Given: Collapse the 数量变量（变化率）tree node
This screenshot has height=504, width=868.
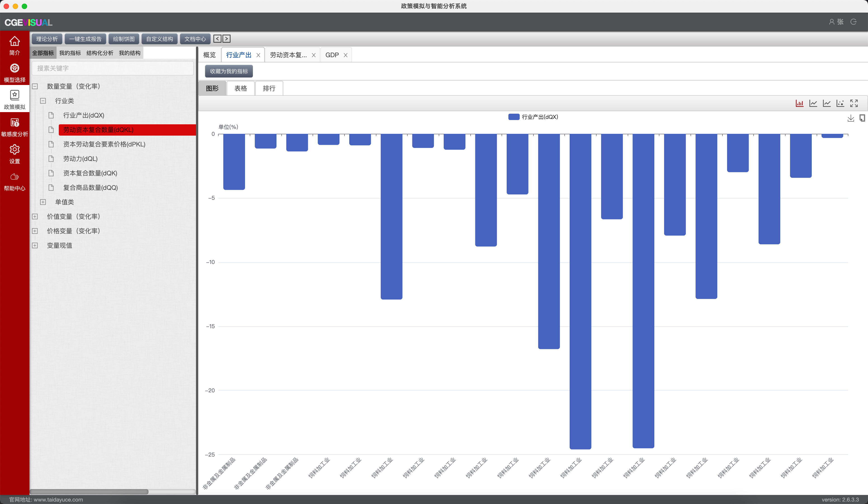Looking at the screenshot, I should tap(35, 87).
